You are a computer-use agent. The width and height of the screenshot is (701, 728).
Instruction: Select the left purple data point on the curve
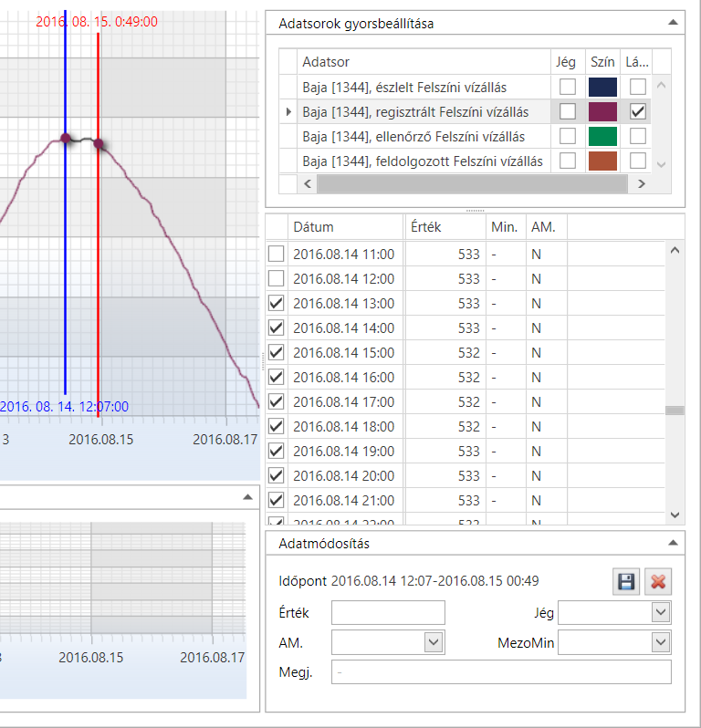point(66,138)
